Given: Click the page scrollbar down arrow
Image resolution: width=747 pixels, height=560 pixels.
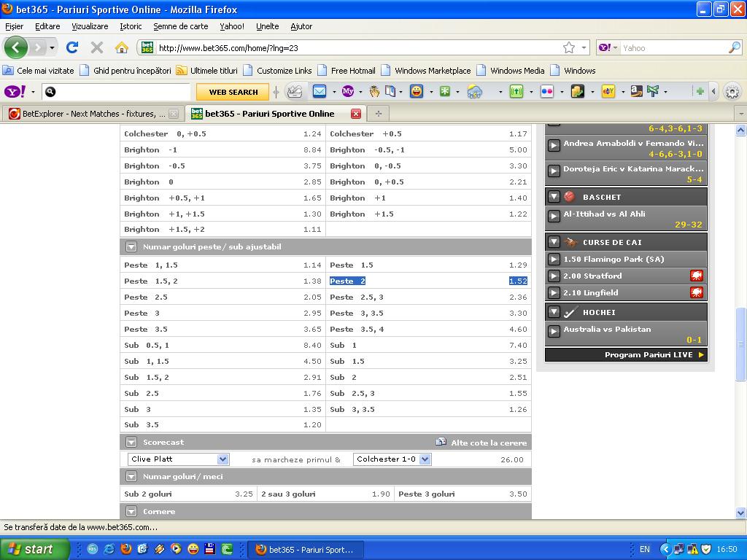Looking at the screenshot, I should [x=741, y=513].
